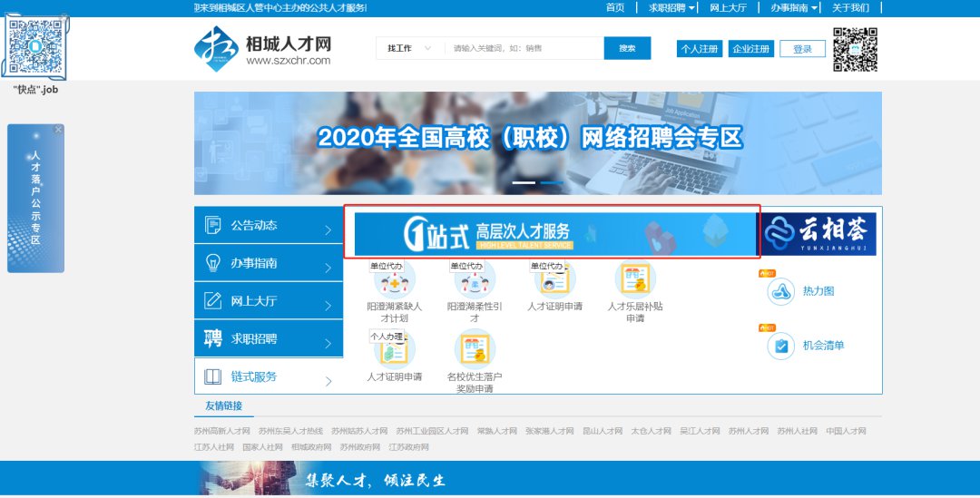The height and width of the screenshot is (498, 980).
Task: Click the 热力图 icon
Action: pyautogui.click(x=780, y=291)
